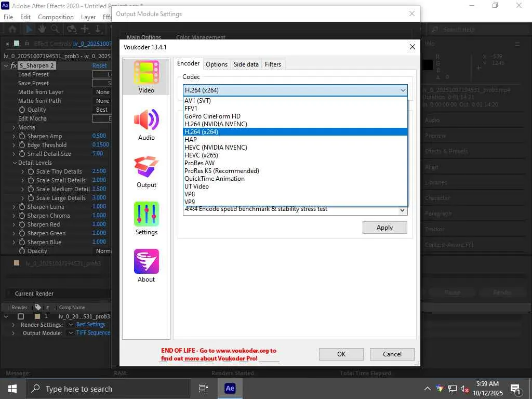This screenshot has height=399, width=532.
Task: Select the Zoom magnifier tool in After Effects
Action: [55, 29]
